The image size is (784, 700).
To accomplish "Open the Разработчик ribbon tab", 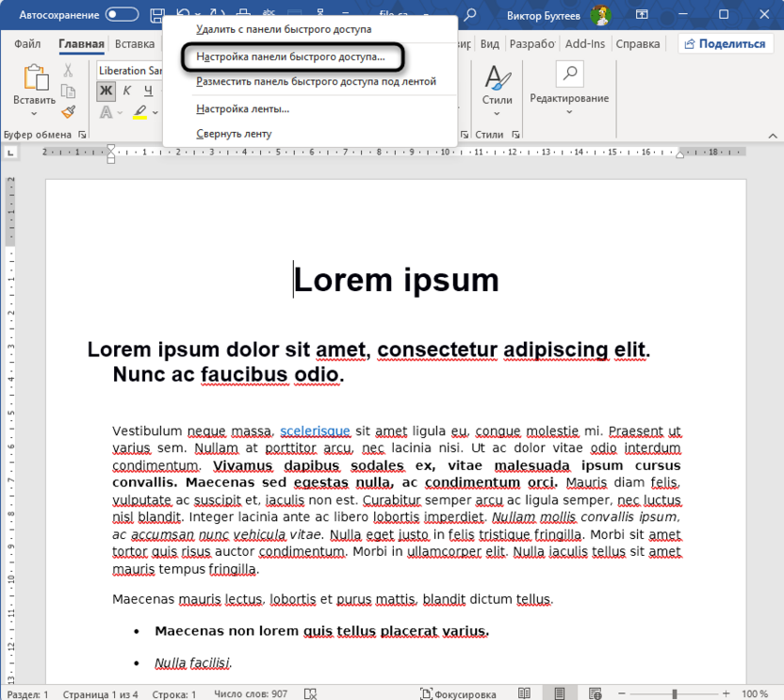I will tap(532, 44).
